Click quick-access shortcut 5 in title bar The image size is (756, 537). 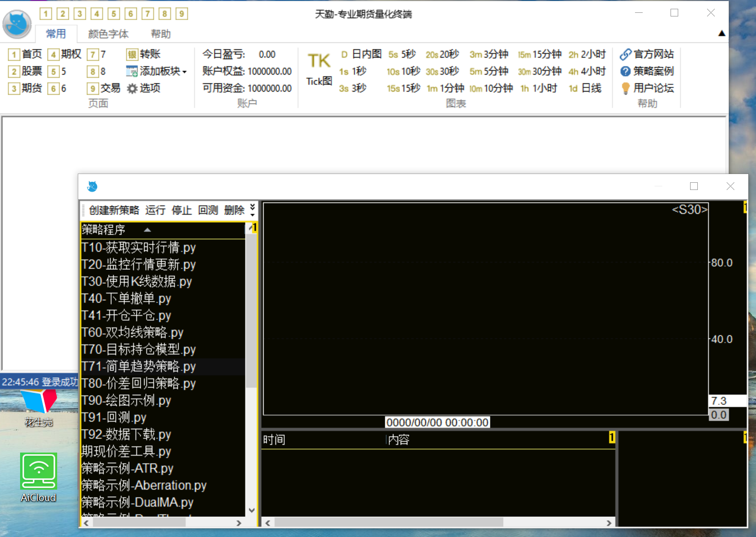pos(114,14)
